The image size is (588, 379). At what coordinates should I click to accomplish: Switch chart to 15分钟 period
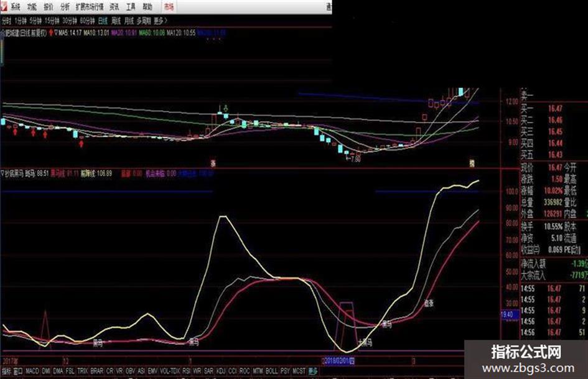tap(52, 21)
